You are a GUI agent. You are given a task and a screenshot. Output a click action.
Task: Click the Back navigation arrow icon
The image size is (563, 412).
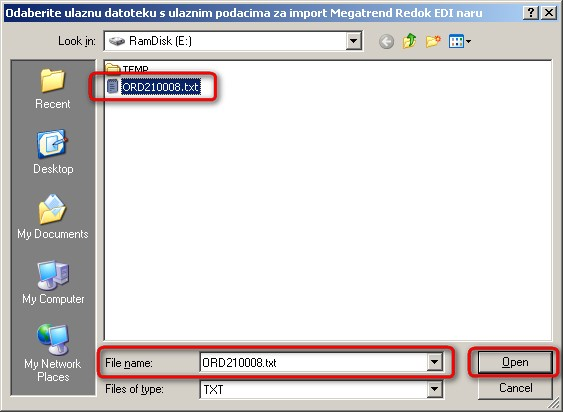pos(386,42)
